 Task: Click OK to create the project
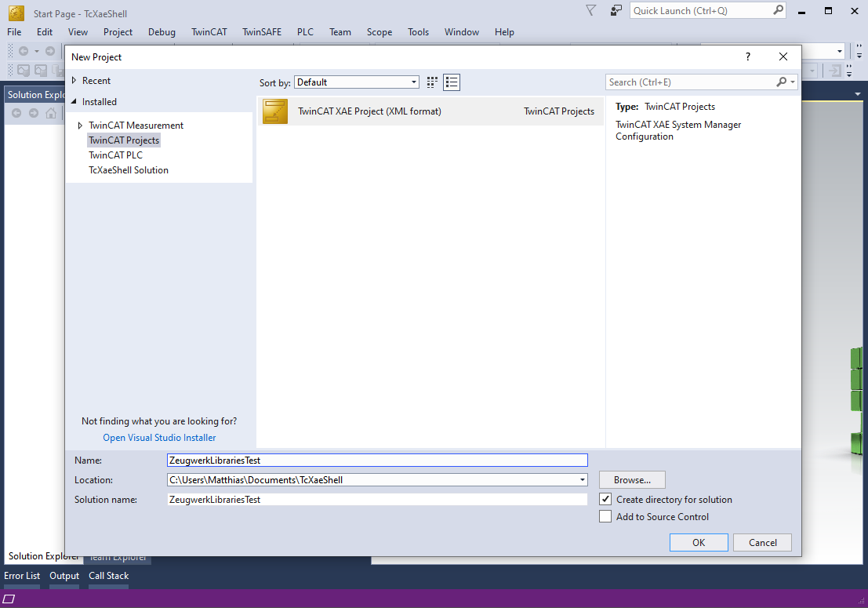[699, 542]
